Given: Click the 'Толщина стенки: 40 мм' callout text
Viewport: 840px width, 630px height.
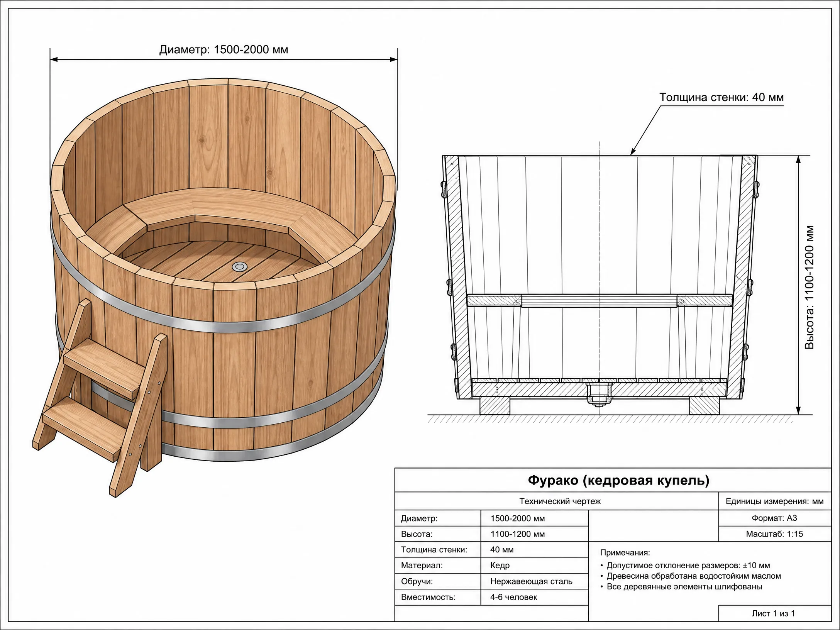Looking at the screenshot, I should (x=721, y=97).
